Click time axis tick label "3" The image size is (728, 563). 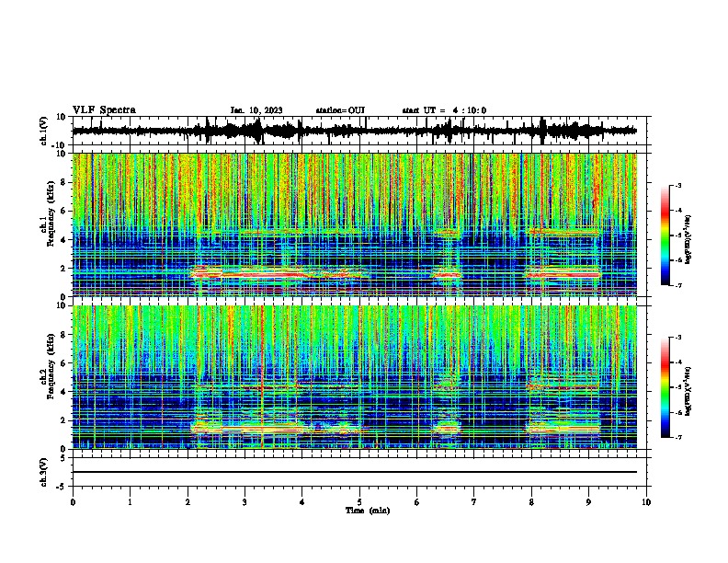(245, 502)
